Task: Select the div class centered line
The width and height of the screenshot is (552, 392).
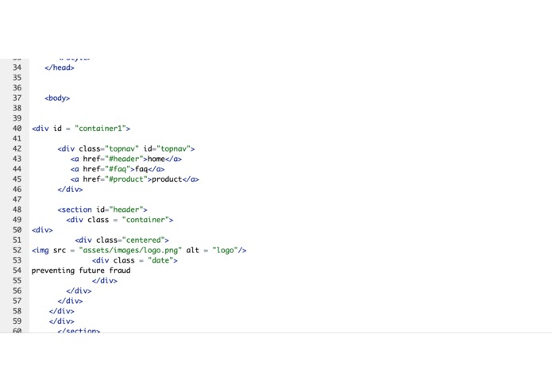Action: point(122,240)
